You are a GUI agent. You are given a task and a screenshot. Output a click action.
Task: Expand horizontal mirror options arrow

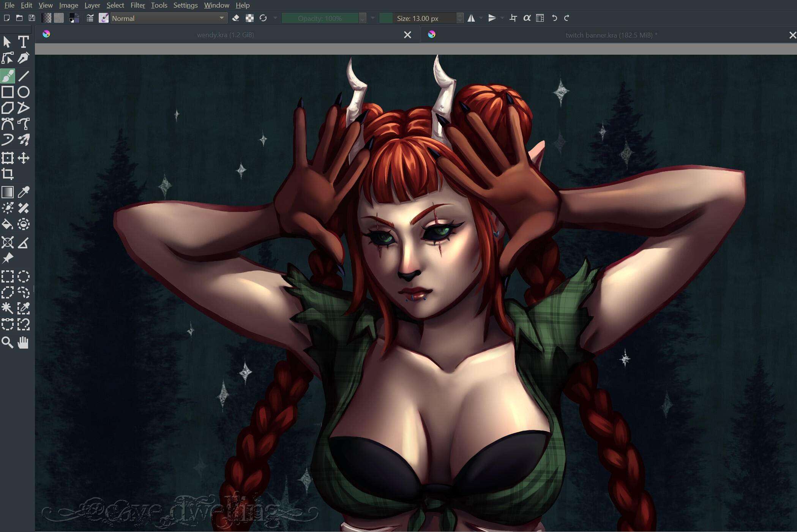(481, 18)
